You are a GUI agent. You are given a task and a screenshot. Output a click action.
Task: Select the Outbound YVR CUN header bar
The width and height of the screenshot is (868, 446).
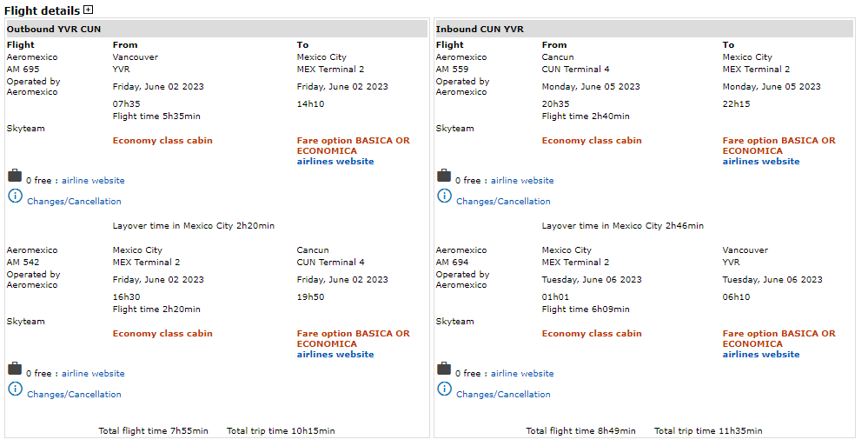[x=217, y=30]
